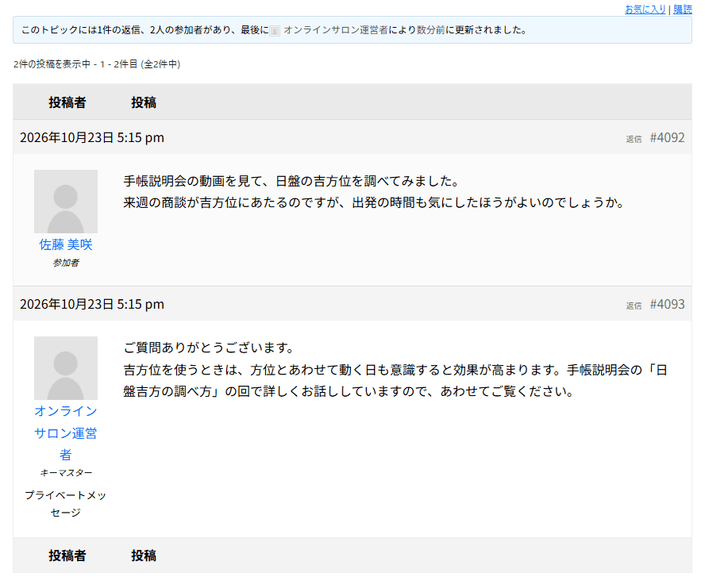Click プライベートメッセージ link under keymaster
The width and height of the screenshot is (705, 588).
66,503
